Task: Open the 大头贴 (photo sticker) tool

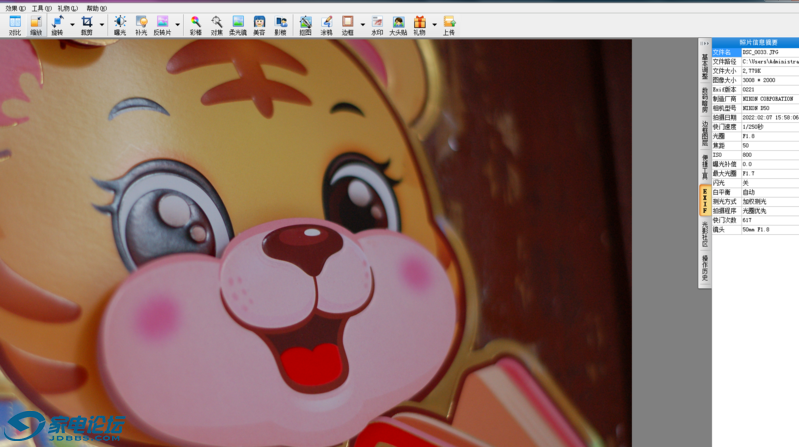Action: coord(398,25)
